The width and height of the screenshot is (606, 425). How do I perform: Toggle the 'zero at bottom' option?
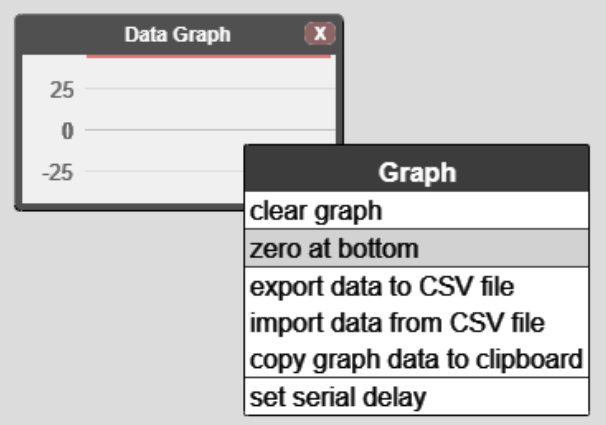pos(334,249)
